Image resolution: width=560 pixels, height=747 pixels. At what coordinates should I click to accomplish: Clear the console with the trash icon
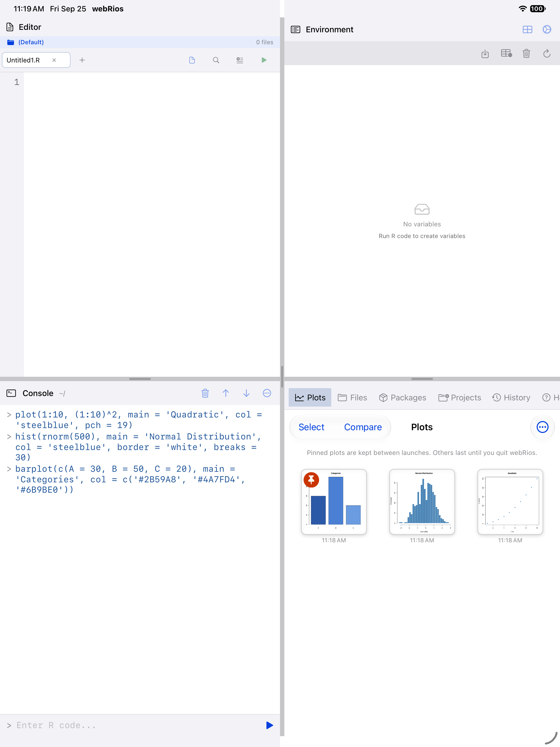pos(205,393)
